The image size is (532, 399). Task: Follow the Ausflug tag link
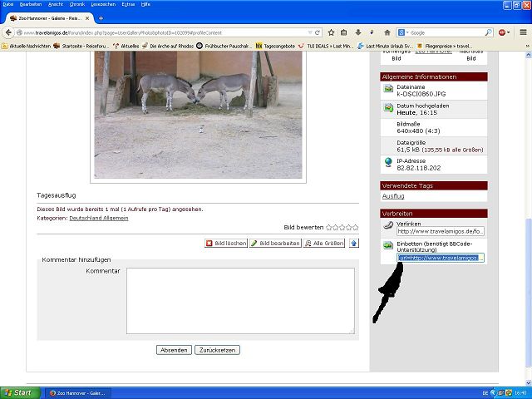(393, 196)
